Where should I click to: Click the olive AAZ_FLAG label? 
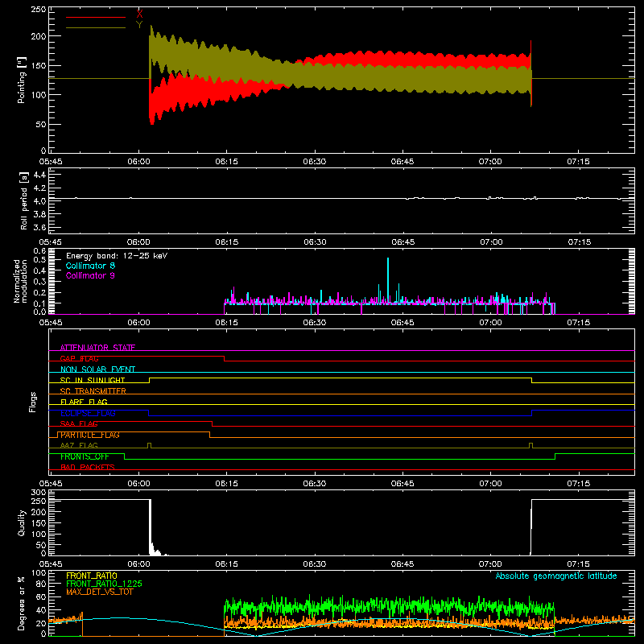click(x=79, y=445)
